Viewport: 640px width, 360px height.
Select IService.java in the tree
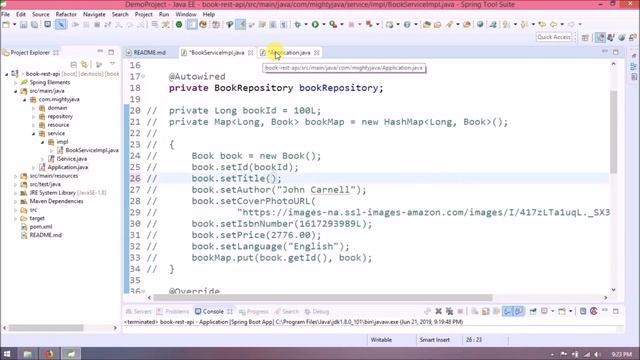point(71,159)
